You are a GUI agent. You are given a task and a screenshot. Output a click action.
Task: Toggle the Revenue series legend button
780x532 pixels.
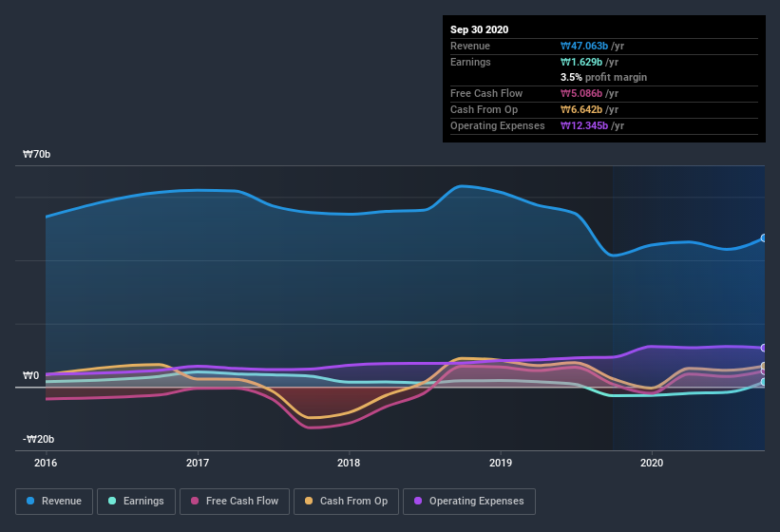point(54,502)
